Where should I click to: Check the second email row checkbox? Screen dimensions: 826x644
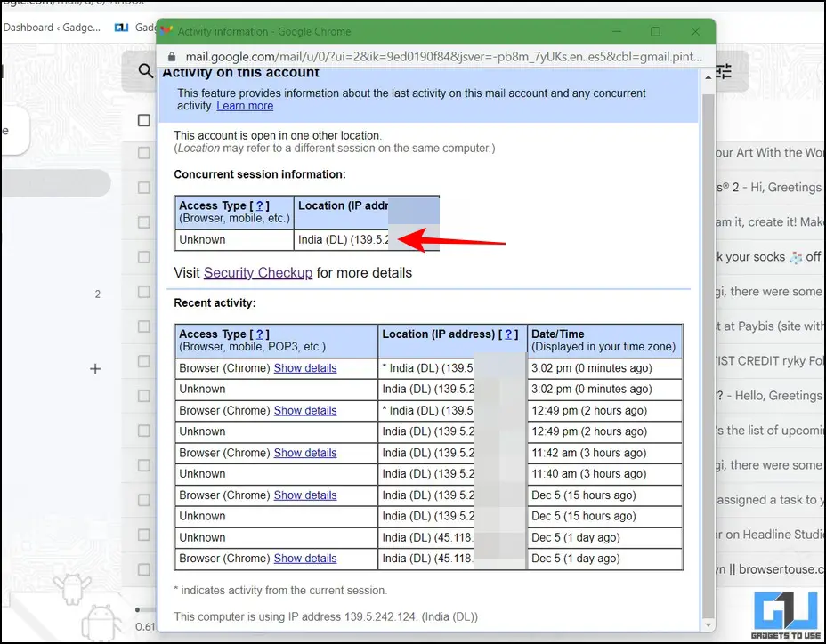144,188
